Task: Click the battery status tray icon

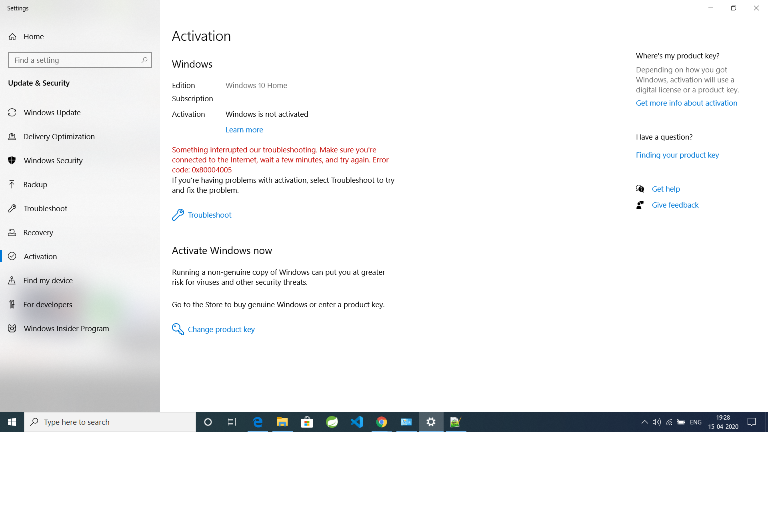Action: pos(681,422)
